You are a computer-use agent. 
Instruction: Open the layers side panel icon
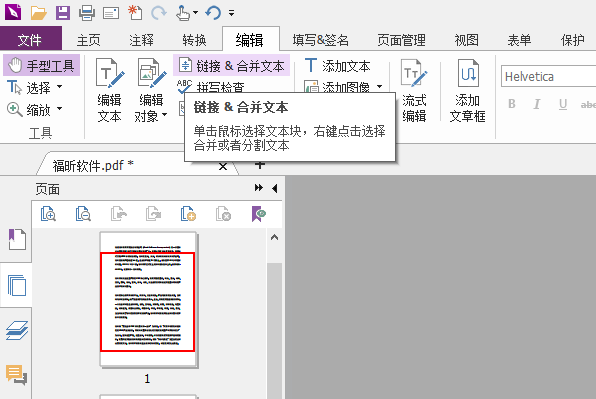(x=17, y=330)
